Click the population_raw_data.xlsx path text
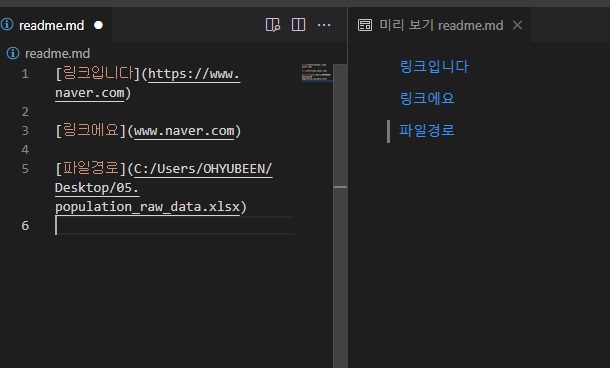This screenshot has height=368, width=610. 147,206
